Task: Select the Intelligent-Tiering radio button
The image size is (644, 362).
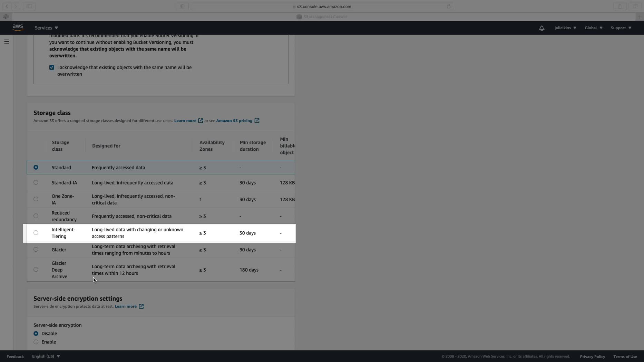Action: 36,233
